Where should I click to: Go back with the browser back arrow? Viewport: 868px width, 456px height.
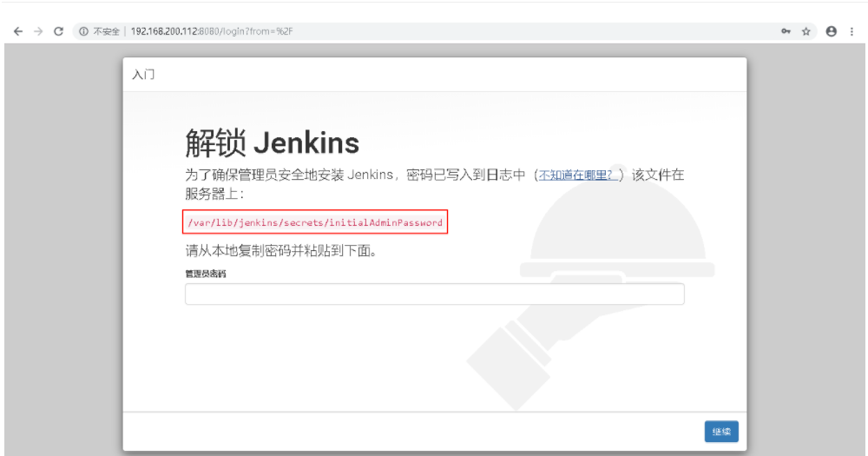[x=18, y=31]
